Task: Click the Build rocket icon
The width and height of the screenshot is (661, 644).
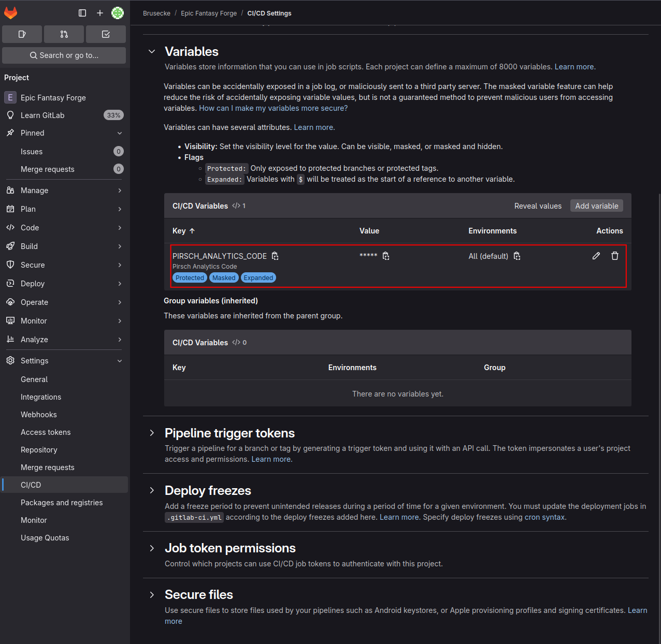Action: pyautogui.click(x=10, y=246)
